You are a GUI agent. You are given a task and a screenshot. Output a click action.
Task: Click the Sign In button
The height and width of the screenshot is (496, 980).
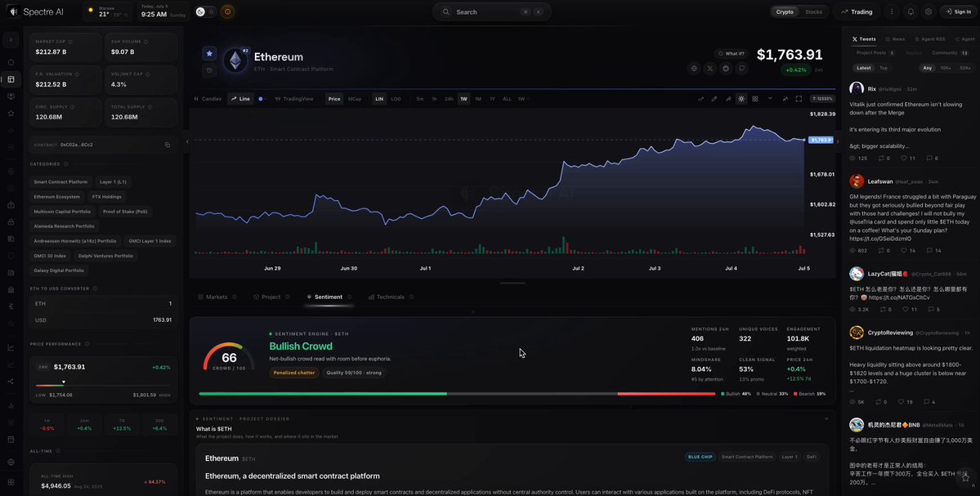pyautogui.click(x=958, y=12)
